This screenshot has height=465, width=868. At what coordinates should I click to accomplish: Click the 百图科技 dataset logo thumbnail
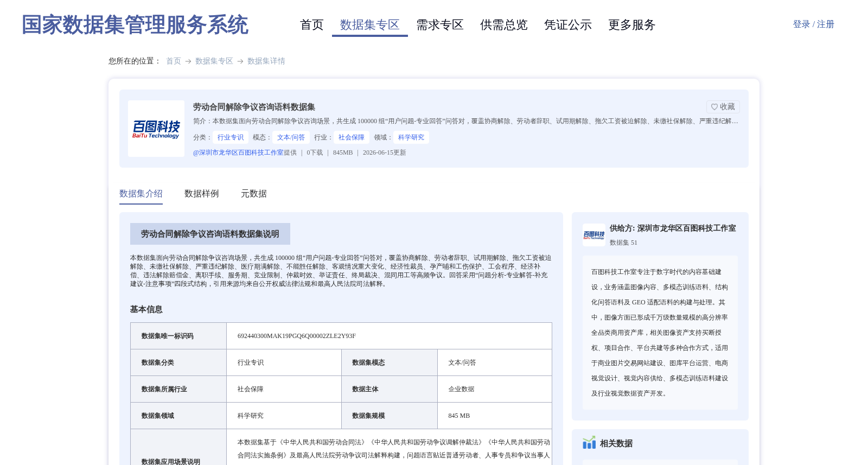pos(156,129)
